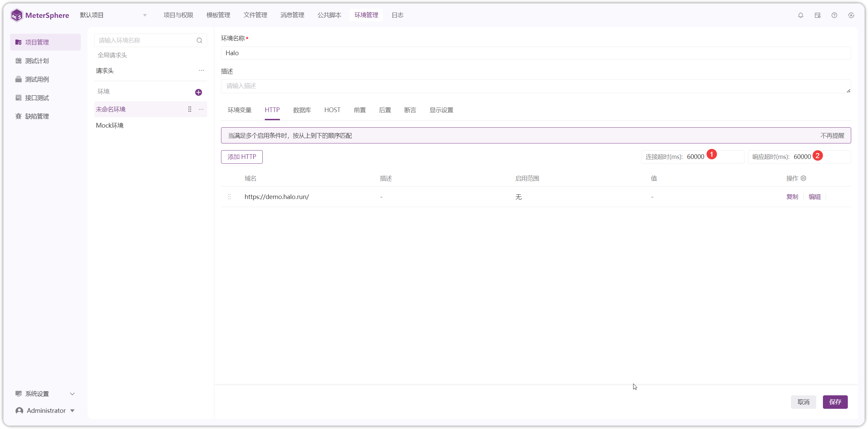Click the drag handle of the demo.halo.run row
Image resolution: width=868 pixels, height=429 pixels.
tap(229, 197)
